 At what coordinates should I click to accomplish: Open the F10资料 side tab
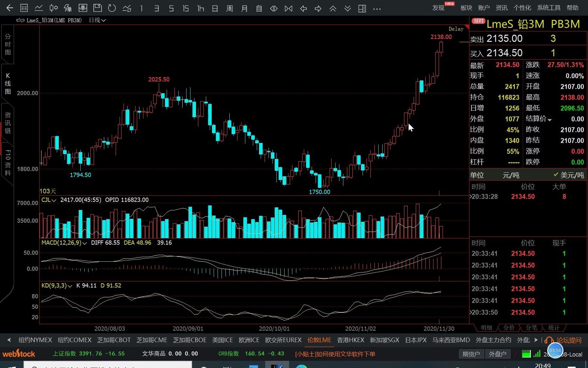pyautogui.click(x=8, y=163)
